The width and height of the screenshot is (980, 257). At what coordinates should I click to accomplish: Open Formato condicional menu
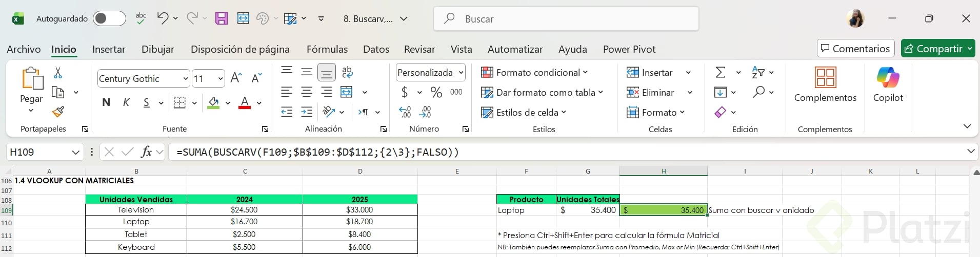pyautogui.click(x=534, y=72)
